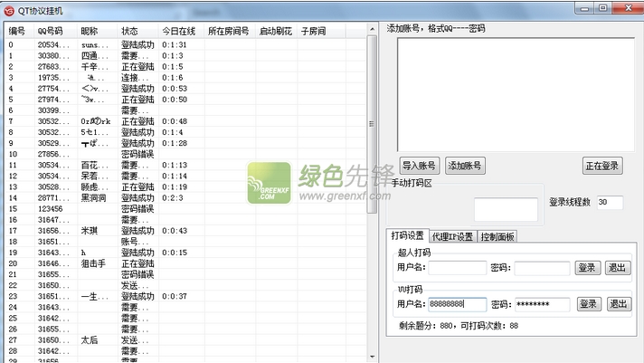Click the 所在房间号 column header

pos(230,31)
